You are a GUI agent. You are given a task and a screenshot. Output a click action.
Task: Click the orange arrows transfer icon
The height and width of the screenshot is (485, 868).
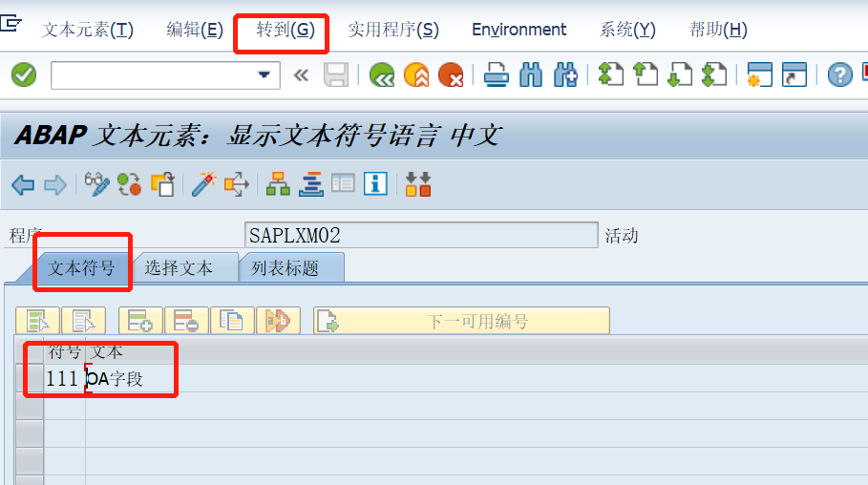pyautogui.click(x=237, y=184)
